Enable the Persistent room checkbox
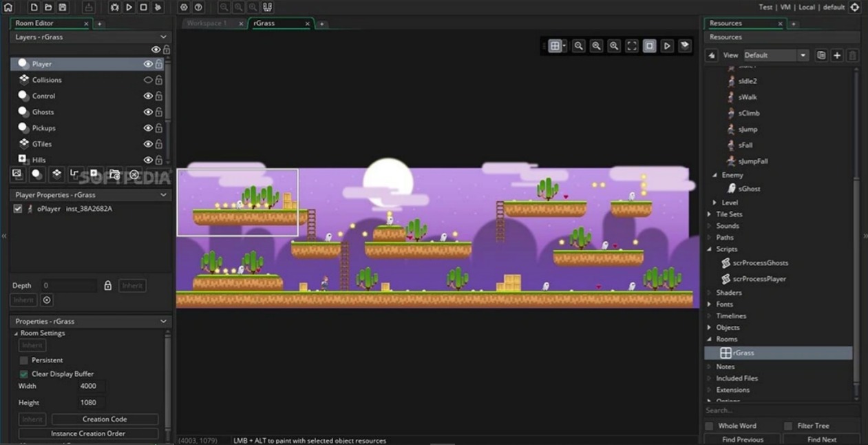Screen dimensions: 868x445 click(x=23, y=360)
